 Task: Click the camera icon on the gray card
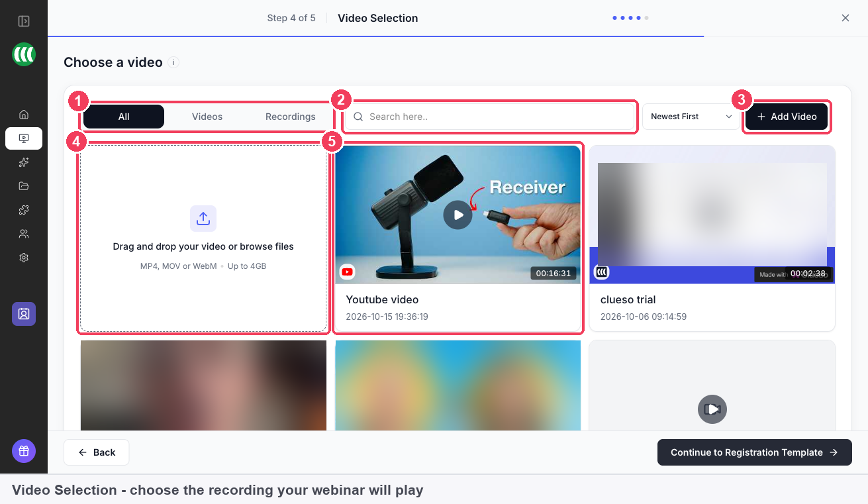pos(712,409)
